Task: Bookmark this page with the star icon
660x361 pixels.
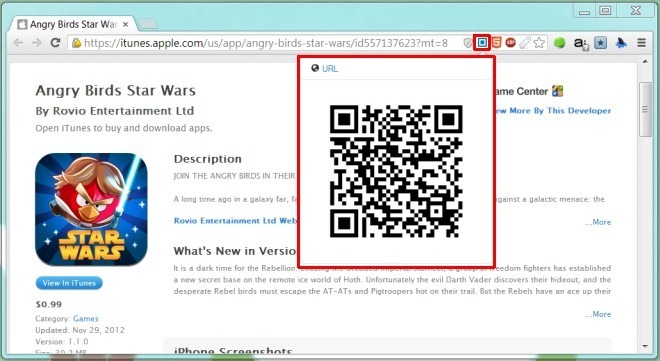Action: (x=539, y=43)
